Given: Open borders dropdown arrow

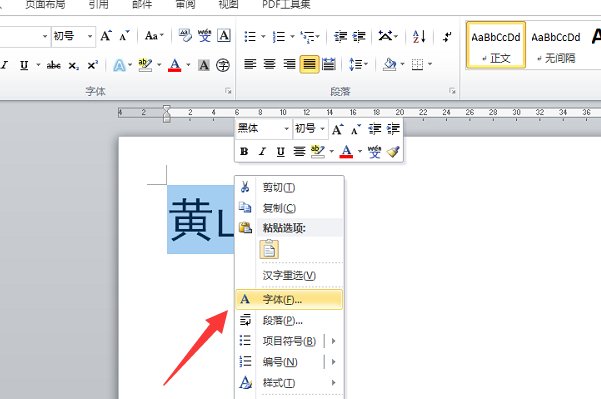Looking at the screenshot, I should (430, 64).
